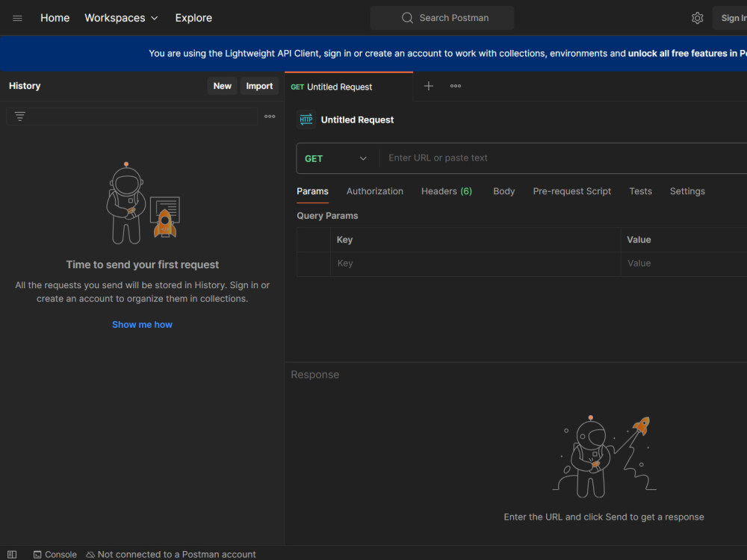Open the Explore page
This screenshot has height=560, width=747.
click(193, 18)
